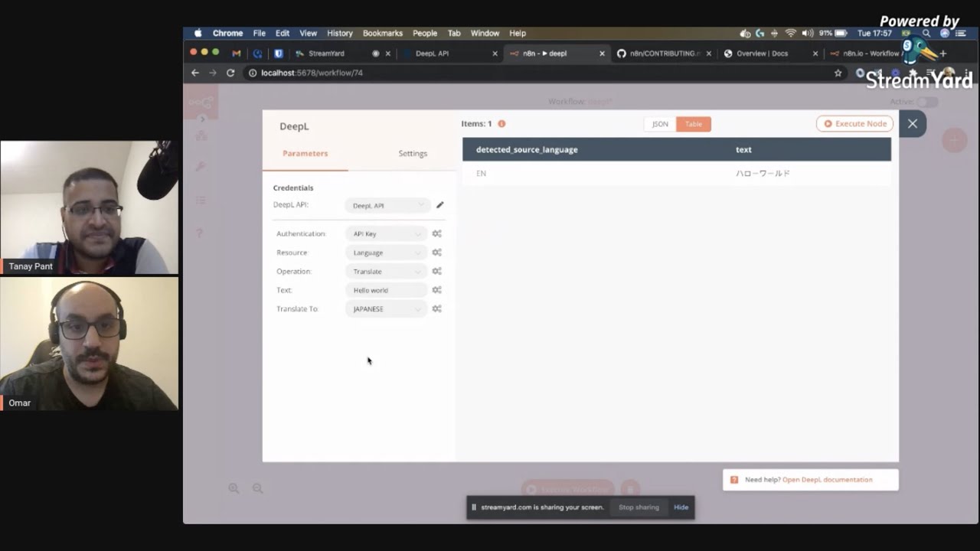
Task: Click the n8n logo in the sidebar
Action: [x=201, y=102]
